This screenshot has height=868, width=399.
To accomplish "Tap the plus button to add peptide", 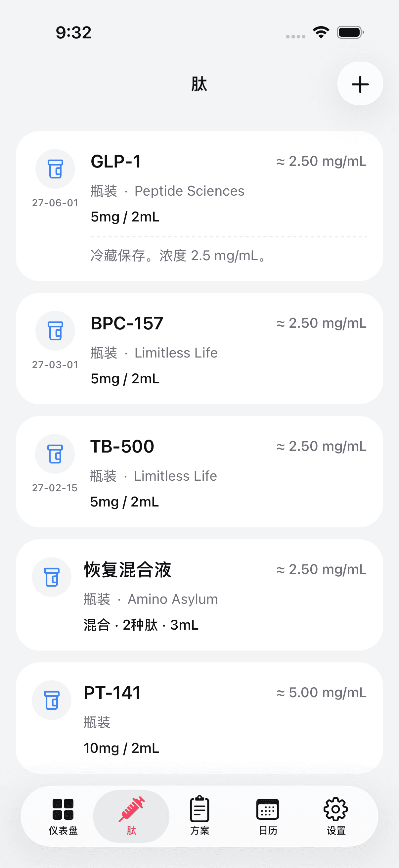I will pos(360,84).
